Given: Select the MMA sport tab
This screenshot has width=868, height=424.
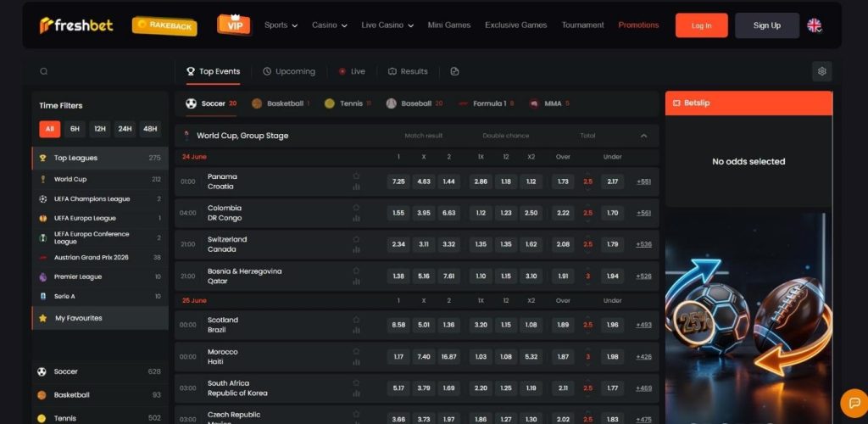Looking at the screenshot, I should 548,103.
